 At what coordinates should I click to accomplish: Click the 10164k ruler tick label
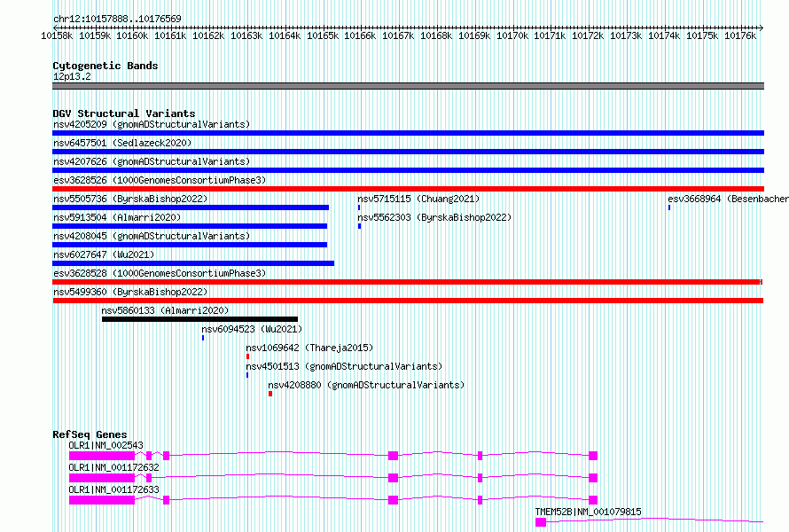(285, 35)
